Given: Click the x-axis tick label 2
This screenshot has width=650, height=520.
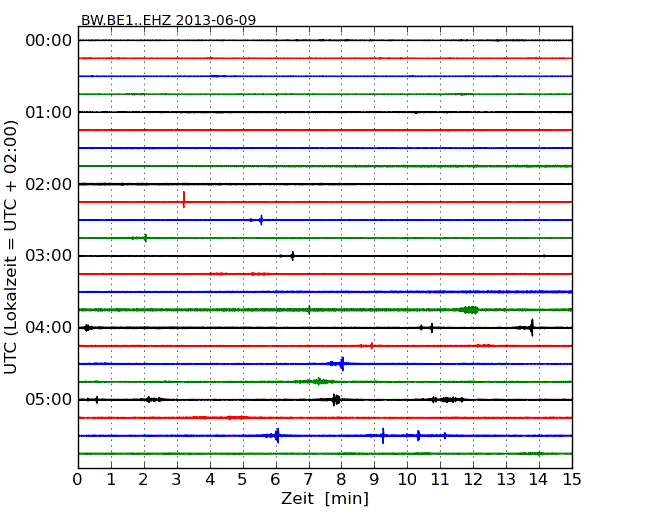Looking at the screenshot, I should [143, 480].
